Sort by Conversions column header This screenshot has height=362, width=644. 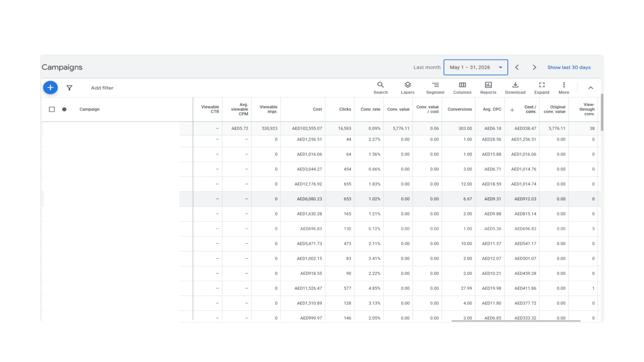460,109
